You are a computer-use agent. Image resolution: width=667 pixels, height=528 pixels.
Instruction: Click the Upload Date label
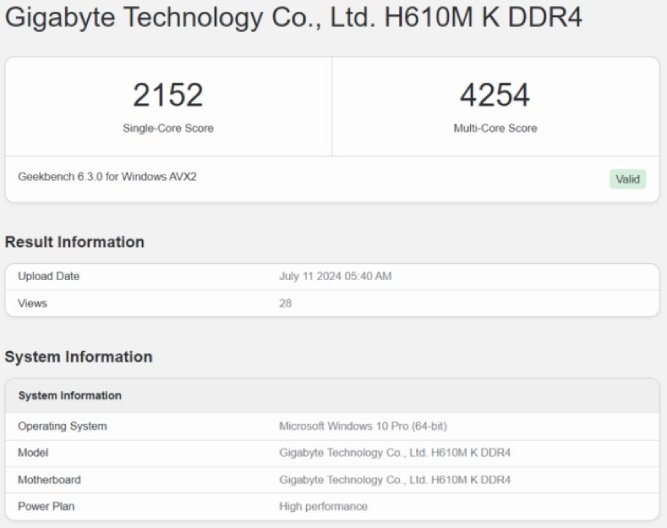coord(48,276)
